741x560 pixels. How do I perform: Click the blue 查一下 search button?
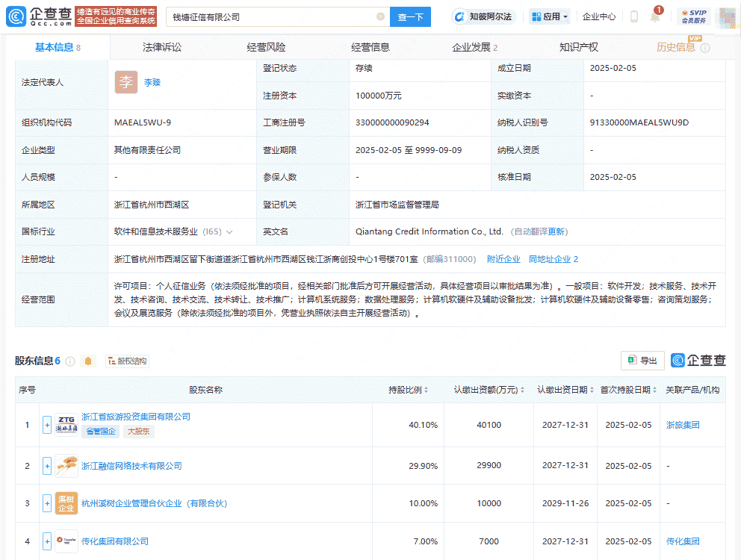410,16
